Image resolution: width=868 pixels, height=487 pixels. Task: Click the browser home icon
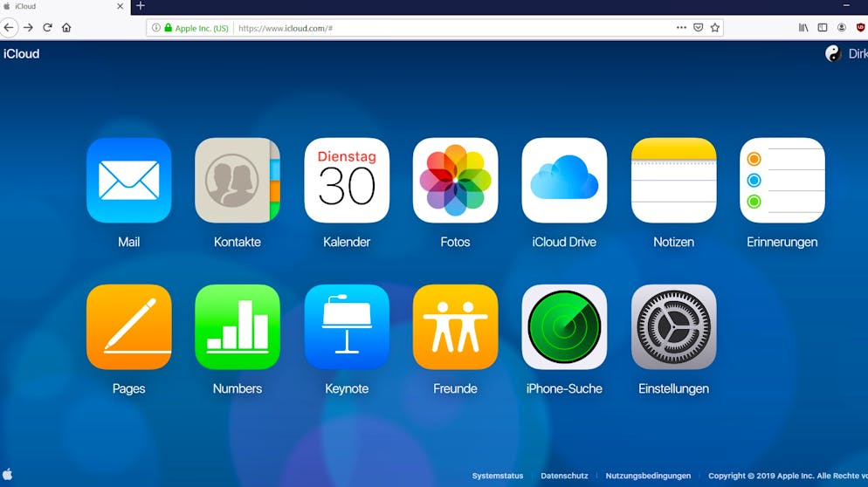pos(66,27)
